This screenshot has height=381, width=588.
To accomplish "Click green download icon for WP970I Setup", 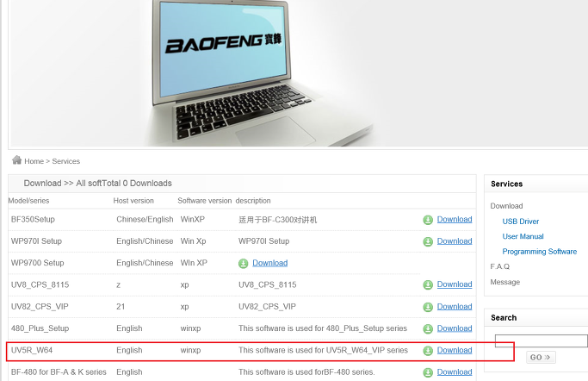I will [428, 241].
